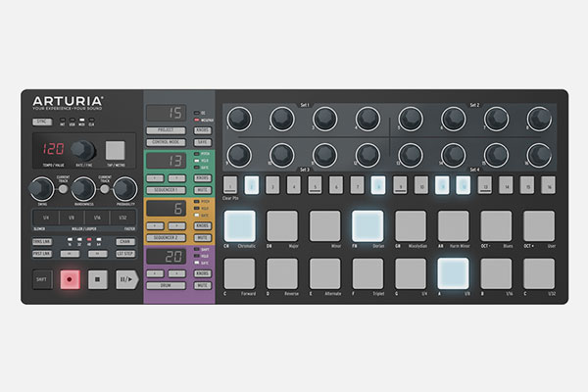Toggle step button 1 (Clear Ptn)
Screen dimensions: 588x392
pyautogui.click(x=230, y=185)
